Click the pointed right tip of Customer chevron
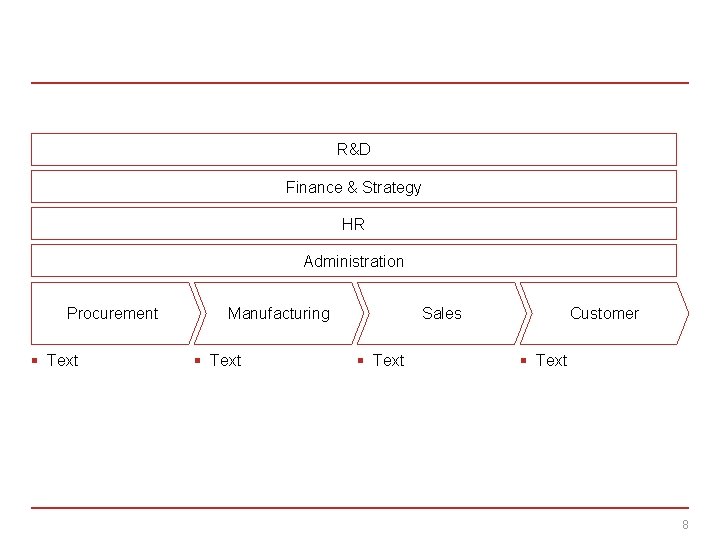 coord(686,313)
